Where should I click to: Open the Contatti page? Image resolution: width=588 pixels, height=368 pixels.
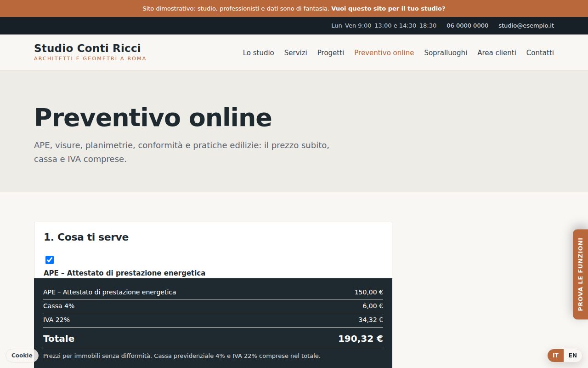point(540,53)
